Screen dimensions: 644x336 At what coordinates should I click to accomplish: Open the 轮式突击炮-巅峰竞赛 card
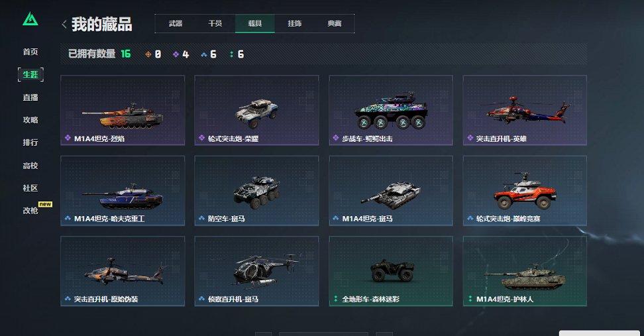point(525,191)
